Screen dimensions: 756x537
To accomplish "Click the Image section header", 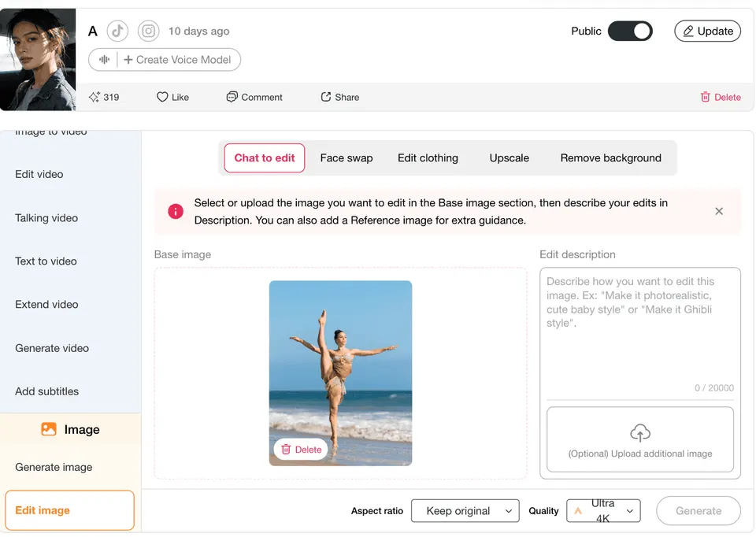I will pos(70,429).
